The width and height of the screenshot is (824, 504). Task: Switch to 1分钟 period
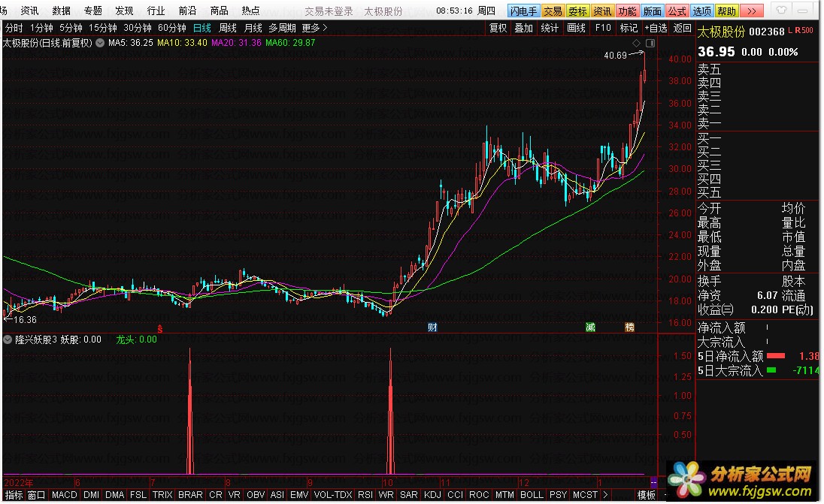[x=41, y=28]
